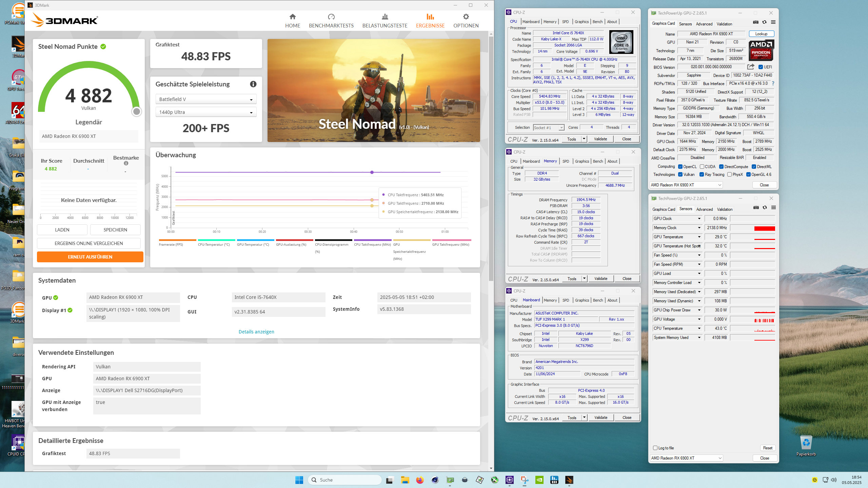868x488 pixels.
Task: Enable Log to file in GPU-Z Sensors
Action: pyautogui.click(x=655, y=448)
